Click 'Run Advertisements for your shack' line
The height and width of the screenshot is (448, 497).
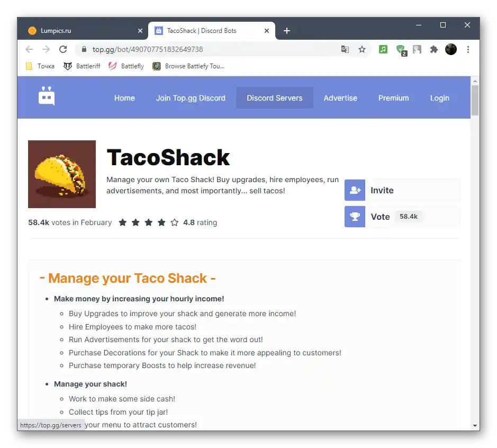pos(166,339)
